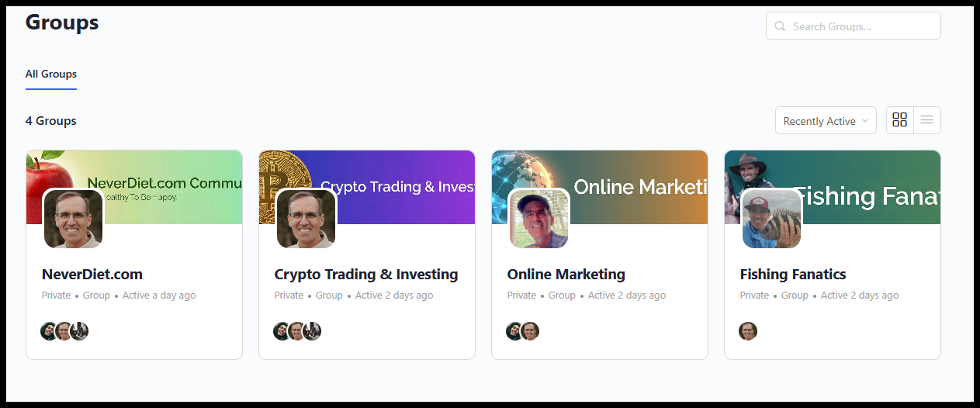Open Crypto Trading group avatar photo
Screen dimensions: 980x408
point(306,220)
